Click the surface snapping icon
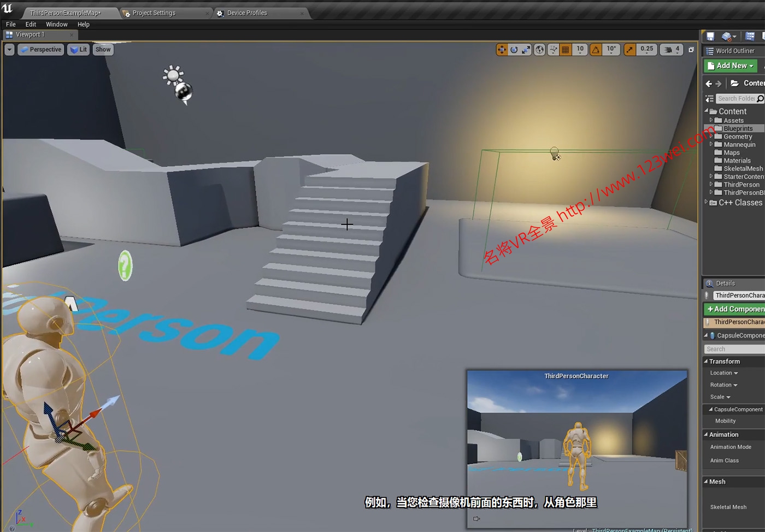The image size is (765, 532). pos(554,50)
